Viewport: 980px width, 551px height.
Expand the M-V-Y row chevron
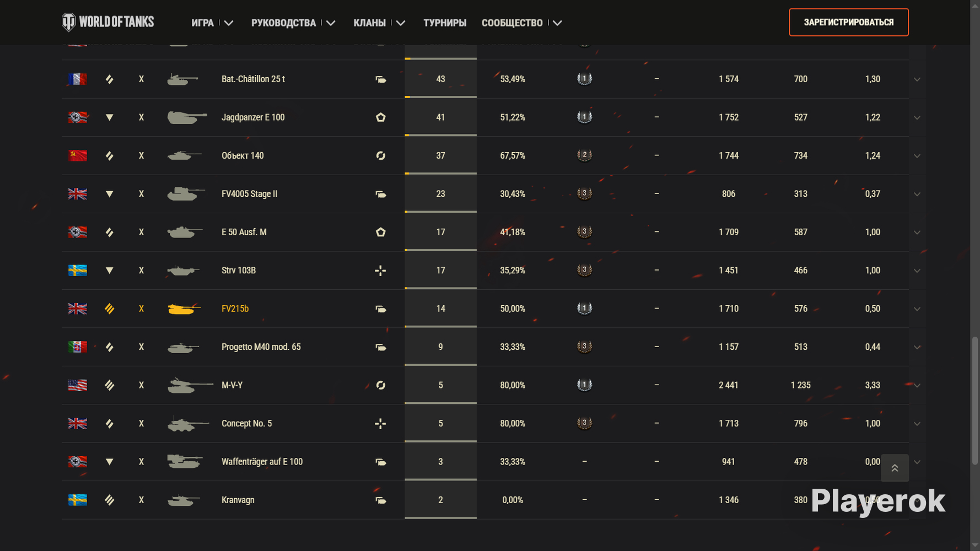[917, 385]
